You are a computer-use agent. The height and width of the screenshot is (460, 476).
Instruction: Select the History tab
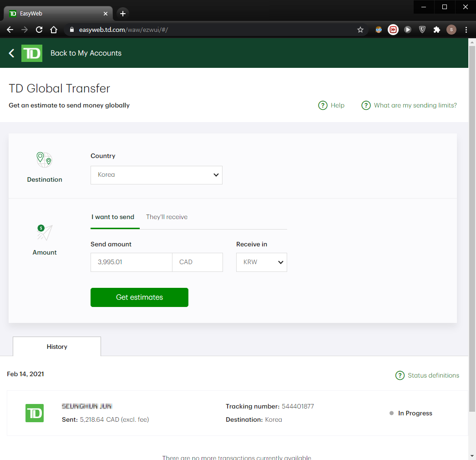[x=57, y=347]
